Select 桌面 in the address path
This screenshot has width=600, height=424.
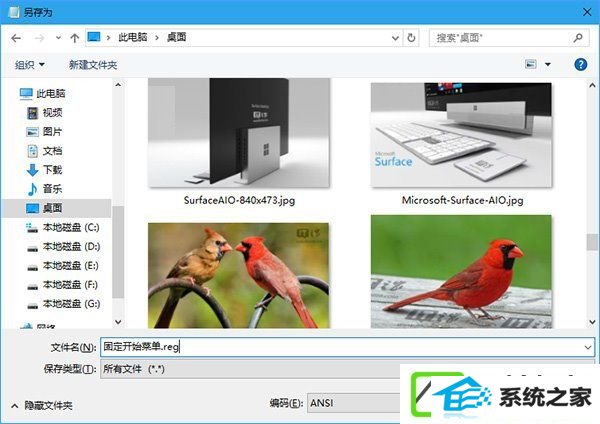tap(176, 37)
